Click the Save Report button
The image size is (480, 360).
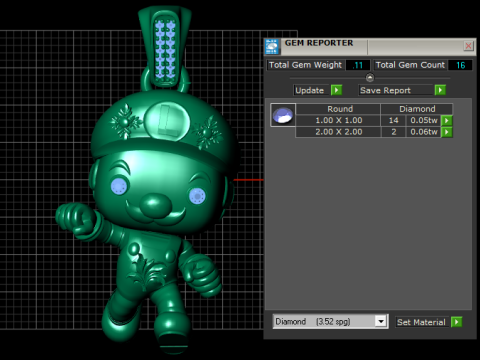tap(396, 90)
